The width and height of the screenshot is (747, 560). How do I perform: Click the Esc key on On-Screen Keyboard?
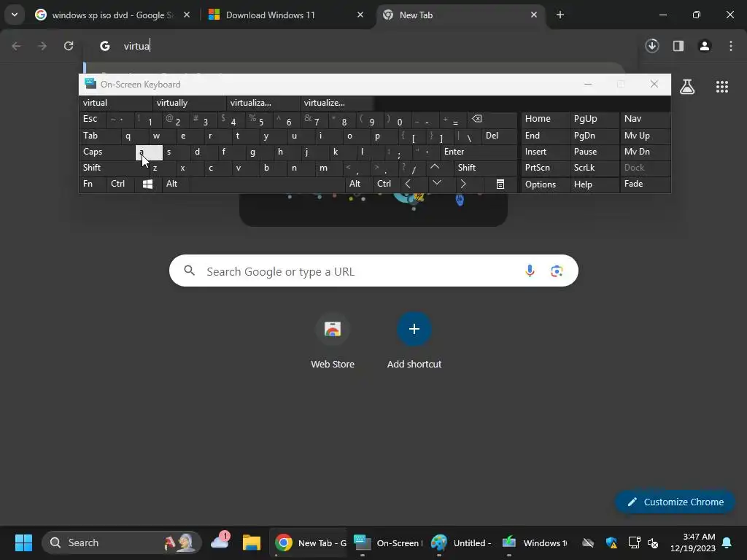93,119
